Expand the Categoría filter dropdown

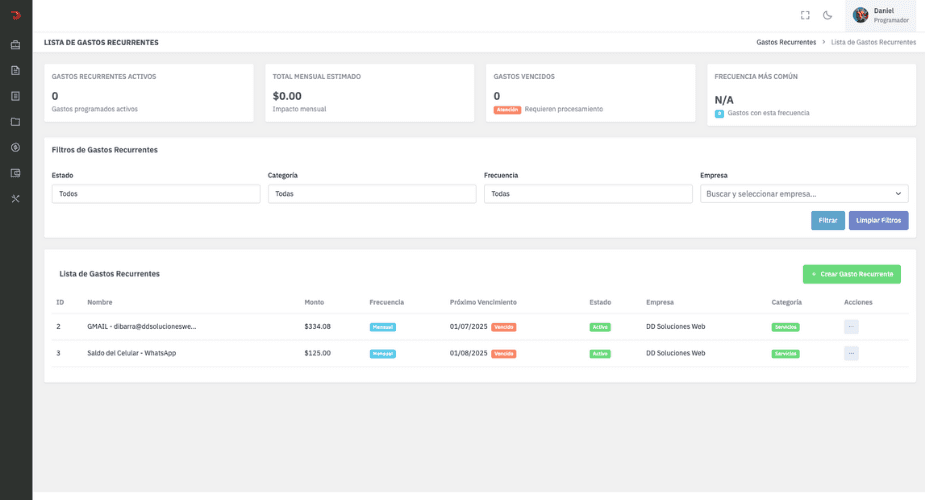point(371,194)
